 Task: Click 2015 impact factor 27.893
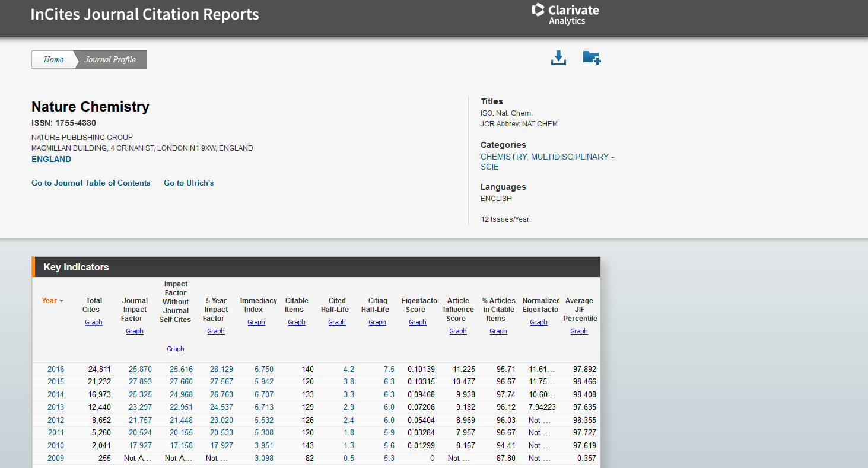coord(140,381)
